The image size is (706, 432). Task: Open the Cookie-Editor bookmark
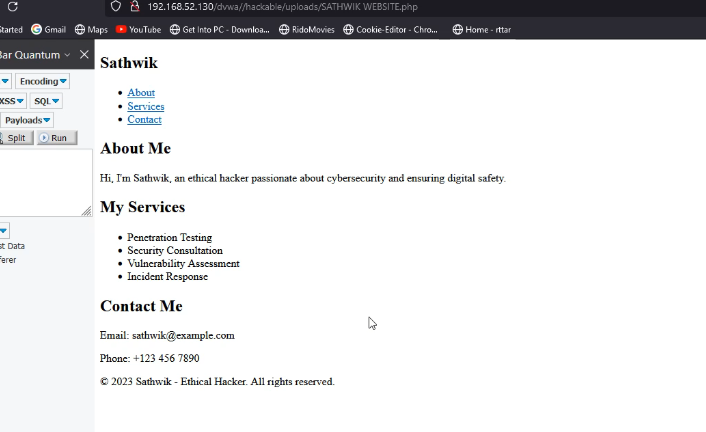(390, 30)
